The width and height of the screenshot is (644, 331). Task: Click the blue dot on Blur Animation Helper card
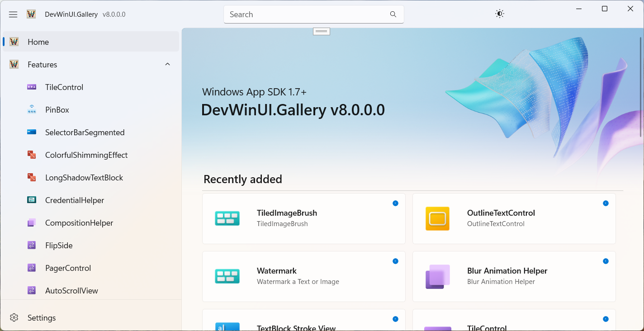[606, 261]
